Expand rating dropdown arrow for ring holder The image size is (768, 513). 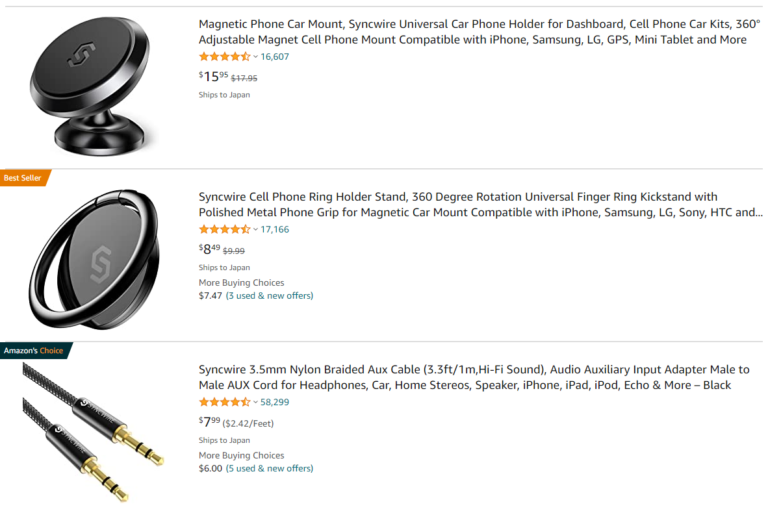click(256, 229)
